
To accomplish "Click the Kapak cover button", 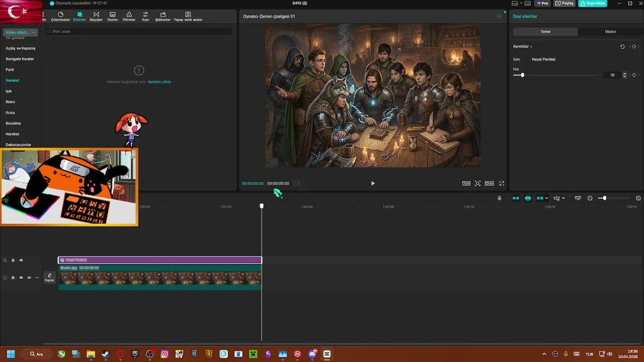I will click(x=49, y=278).
